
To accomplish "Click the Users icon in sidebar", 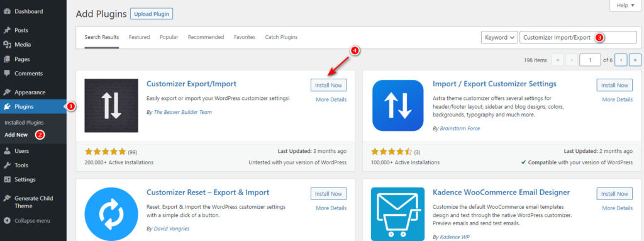I will (x=6, y=151).
